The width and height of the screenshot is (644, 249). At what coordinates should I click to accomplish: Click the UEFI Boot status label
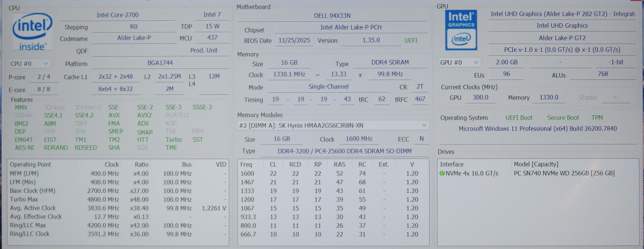click(519, 118)
